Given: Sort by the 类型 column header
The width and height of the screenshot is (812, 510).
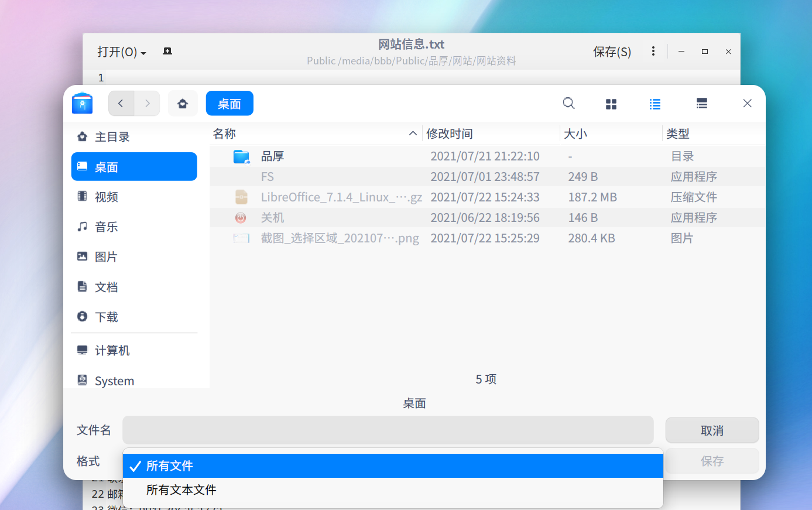Looking at the screenshot, I should pyautogui.click(x=713, y=134).
